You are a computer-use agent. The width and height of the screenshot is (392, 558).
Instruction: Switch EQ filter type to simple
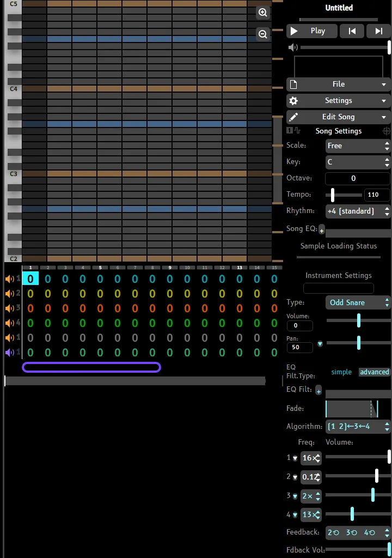click(341, 372)
